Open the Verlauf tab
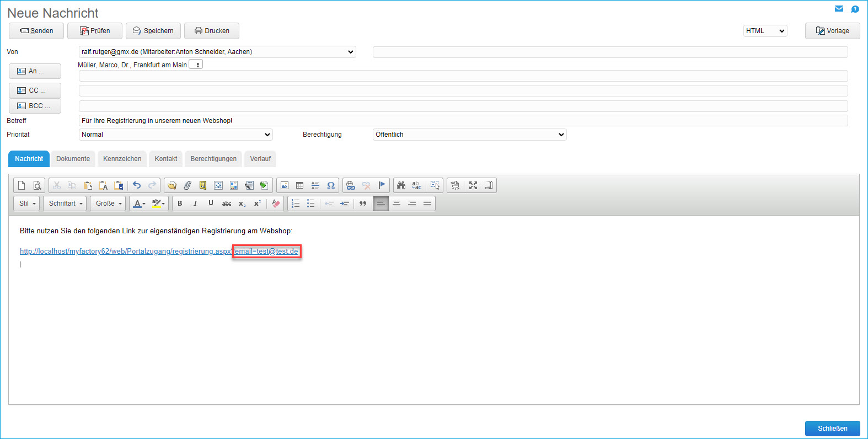The width and height of the screenshot is (868, 439). coord(260,159)
